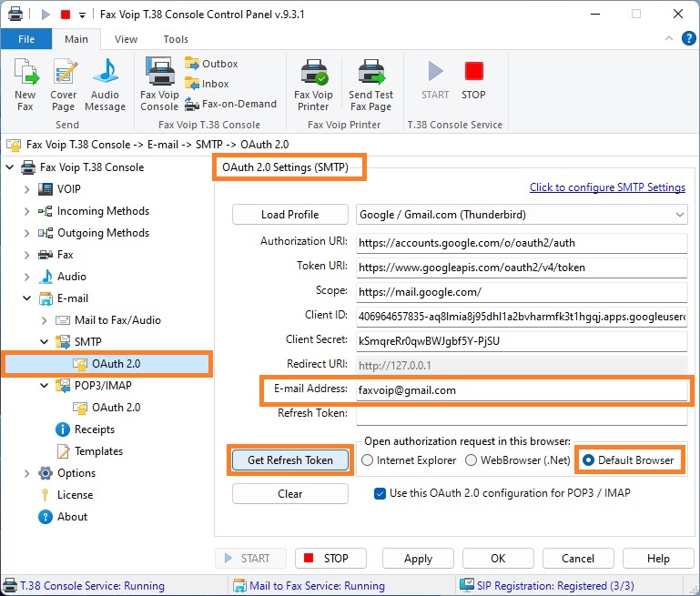The height and width of the screenshot is (596, 700).
Task: Click SIP Registration: Registered (3/3) status
Action: click(x=547, y=586)
